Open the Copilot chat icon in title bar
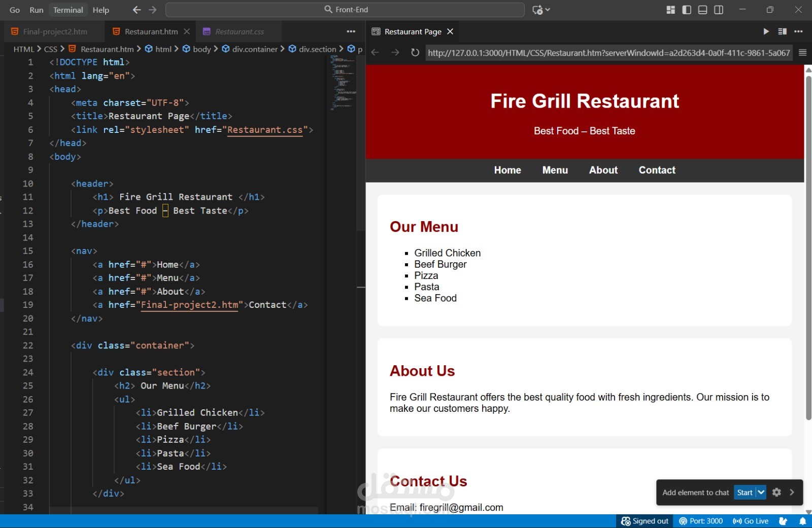Screen dimensions: 812x528 537,10
